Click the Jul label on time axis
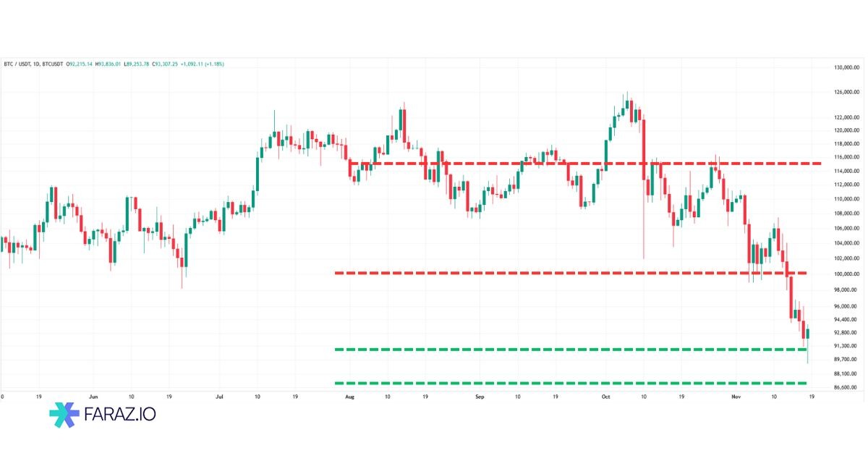This screenshot has width=868, height=456. [x=220, y=397]
